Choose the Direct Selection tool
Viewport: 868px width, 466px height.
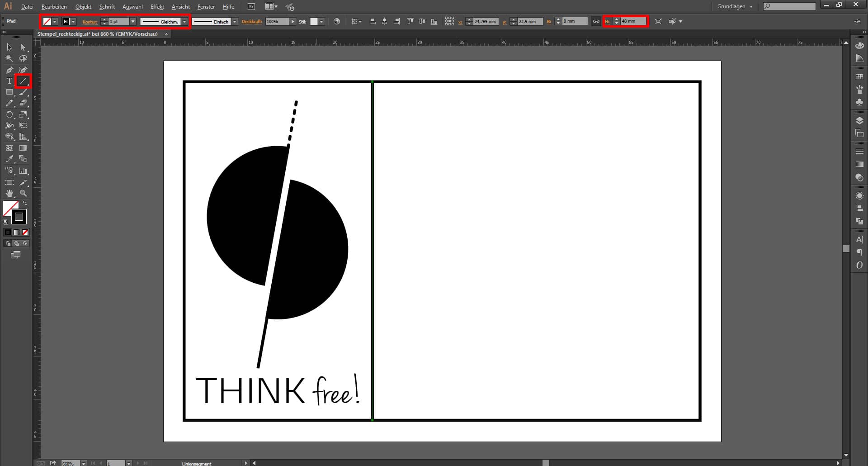pyautogui.click(x=23, y=47)
